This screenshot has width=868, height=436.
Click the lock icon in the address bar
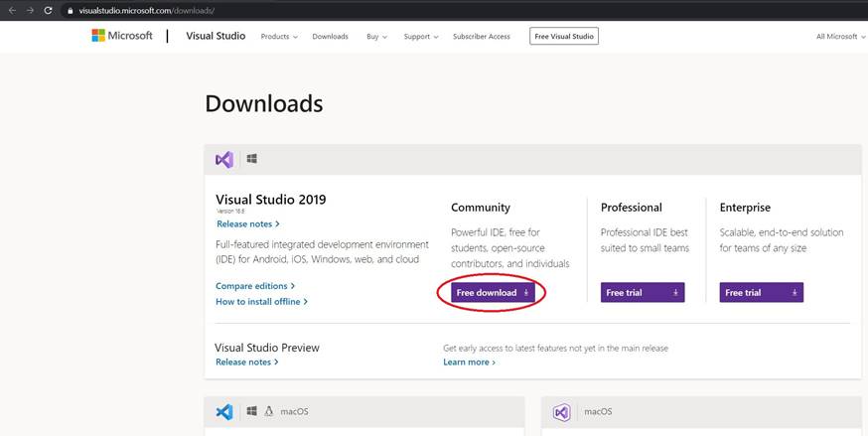pyautogui.click(x=70, y=11)
